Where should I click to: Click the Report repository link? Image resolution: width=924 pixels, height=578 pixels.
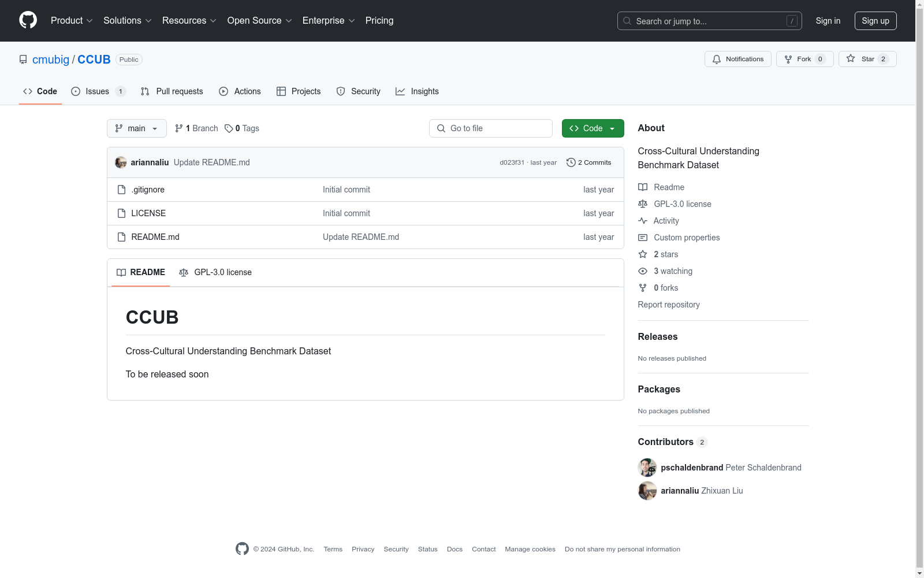669,305
